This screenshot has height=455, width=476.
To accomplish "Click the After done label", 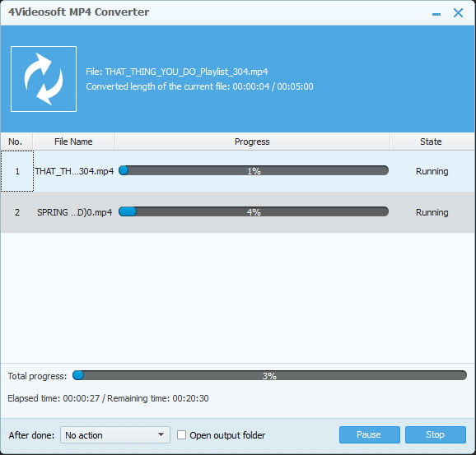I will (31, 435).
